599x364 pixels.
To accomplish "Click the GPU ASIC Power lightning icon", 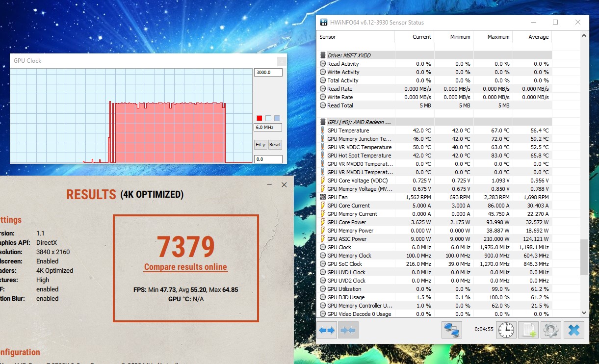I will coord(322,239).
